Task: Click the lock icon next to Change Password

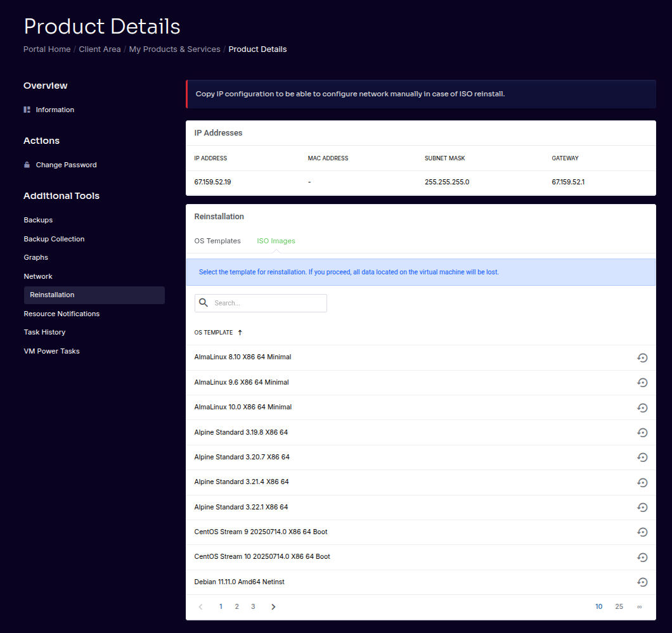Action: (x=26, y=165)
